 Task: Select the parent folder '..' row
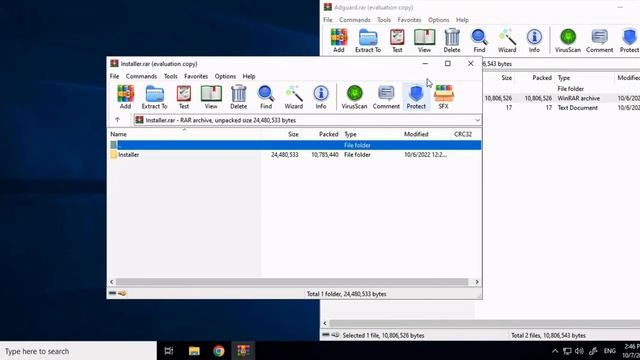pos(294,145)
